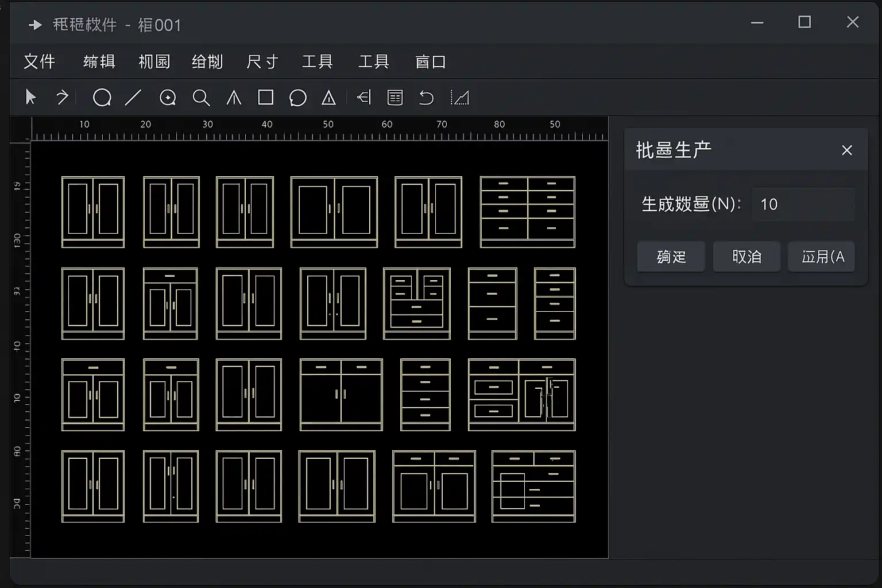Open the 窗口 menu
This screenshot has width=882, height=588.
(x=431, y=61)
